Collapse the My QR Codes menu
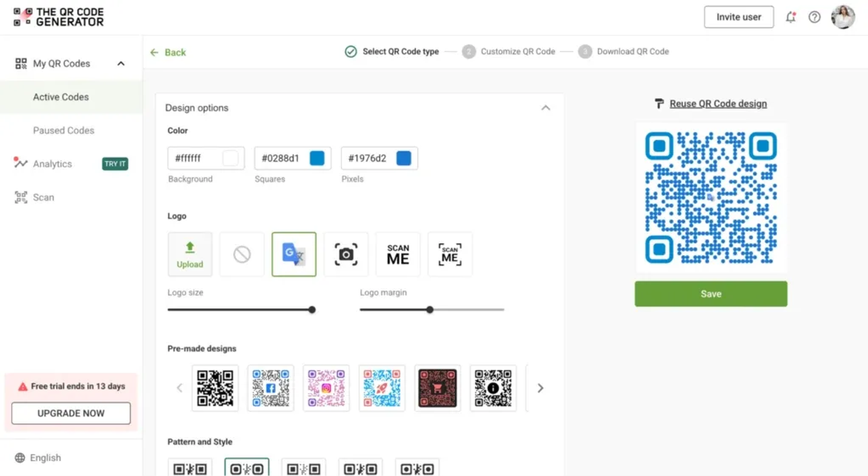868x476 pixels. pos(121,64)
